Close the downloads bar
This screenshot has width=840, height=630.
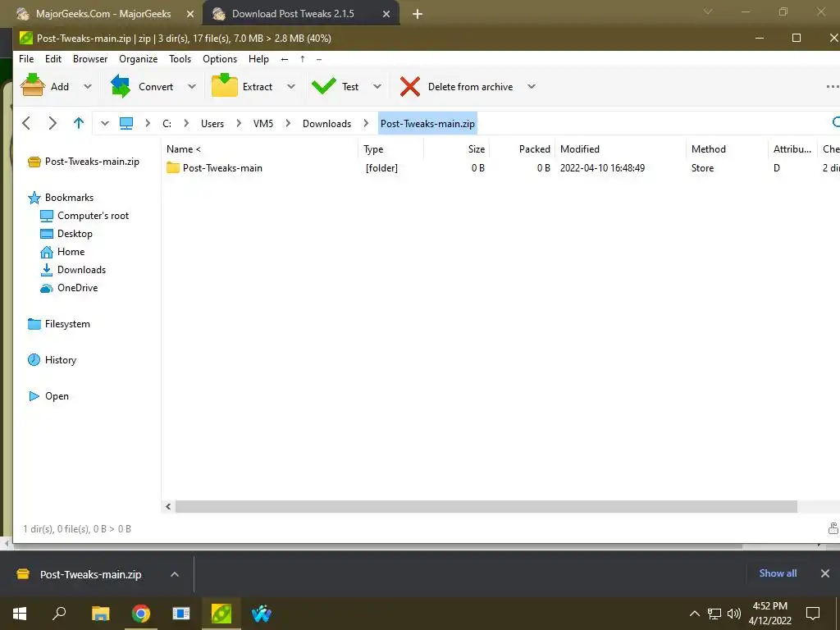pyautogui.click(x=825, y=573)
